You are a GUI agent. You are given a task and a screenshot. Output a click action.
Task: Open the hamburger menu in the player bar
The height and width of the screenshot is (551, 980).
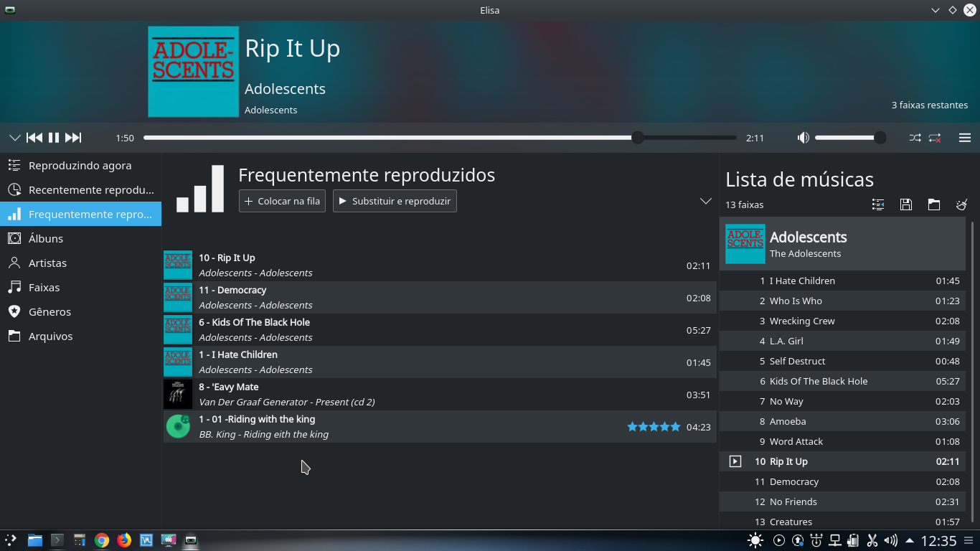(x=965, y=138)
